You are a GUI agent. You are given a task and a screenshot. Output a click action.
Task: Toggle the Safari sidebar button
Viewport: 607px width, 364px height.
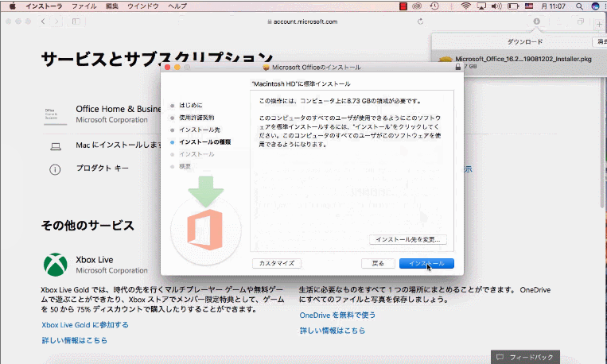pos(76,21)
